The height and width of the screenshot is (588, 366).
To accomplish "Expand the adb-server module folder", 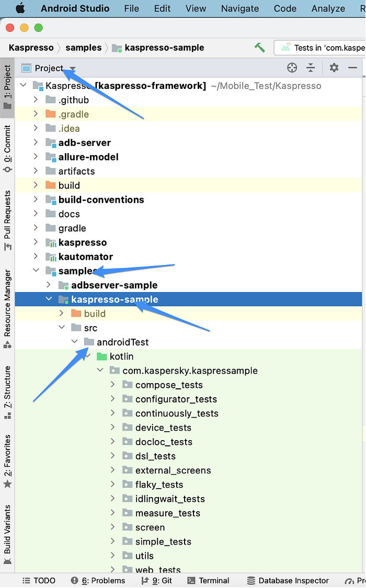I will tap(36, 142).
